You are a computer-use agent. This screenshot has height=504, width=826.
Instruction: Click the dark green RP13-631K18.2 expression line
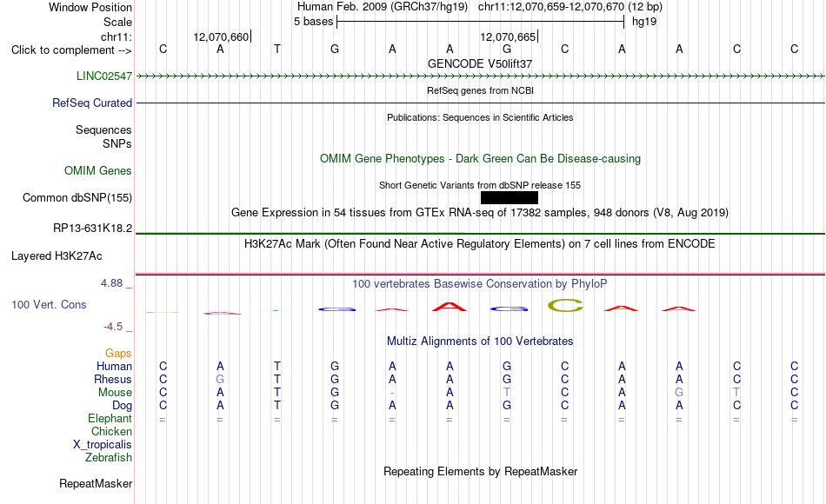[x=480, y=233]
